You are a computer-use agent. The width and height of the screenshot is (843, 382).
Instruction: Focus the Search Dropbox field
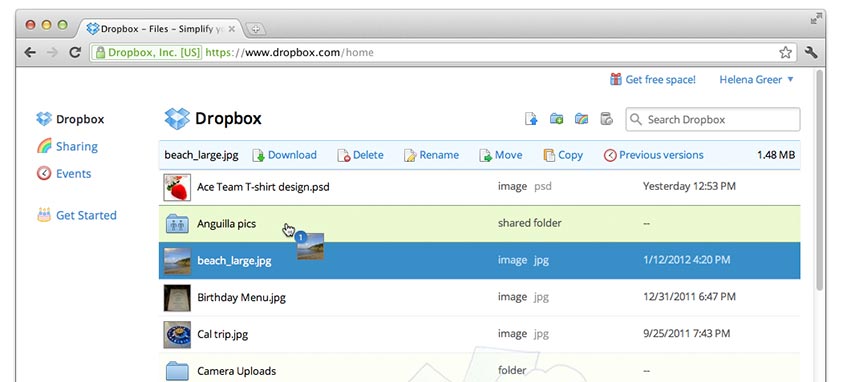coord(713,119)
